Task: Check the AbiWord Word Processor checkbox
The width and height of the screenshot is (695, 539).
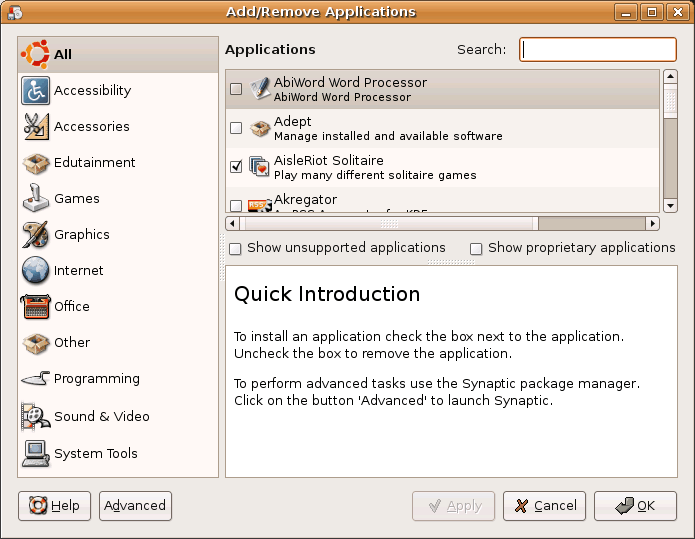Action: click(x=236, y=89)
